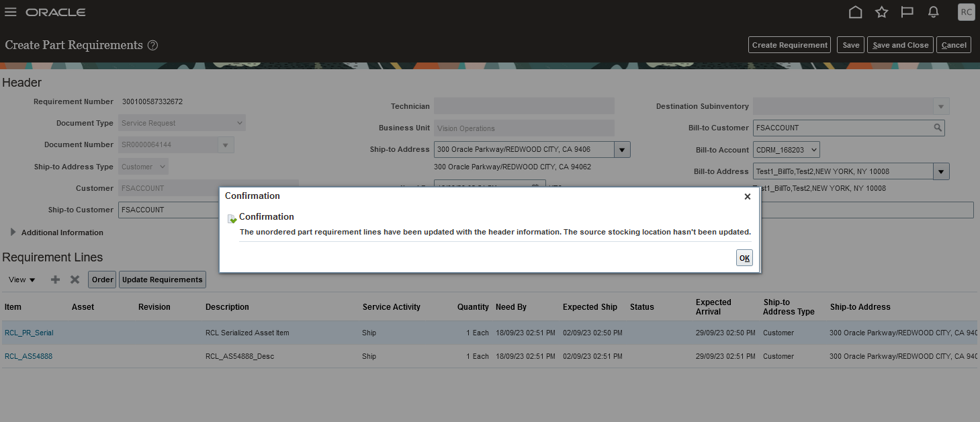The width and height of the screenshot is (980, 422).
Task: Open notifications bell icon
Action: pyautogui.click(x=933, y=12)
